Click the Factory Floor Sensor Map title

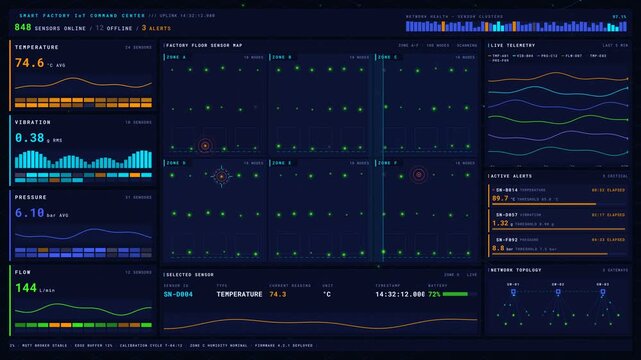click(204, 45)
